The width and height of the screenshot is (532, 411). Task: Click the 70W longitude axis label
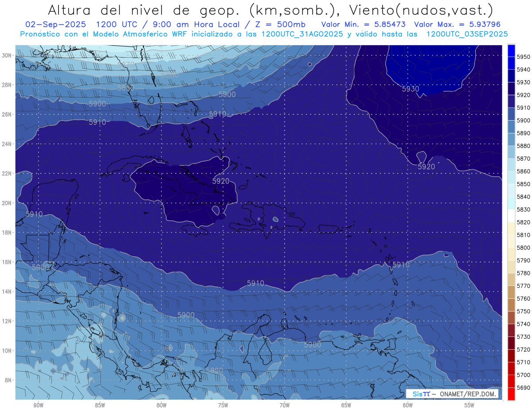click(x=285, y=405)
